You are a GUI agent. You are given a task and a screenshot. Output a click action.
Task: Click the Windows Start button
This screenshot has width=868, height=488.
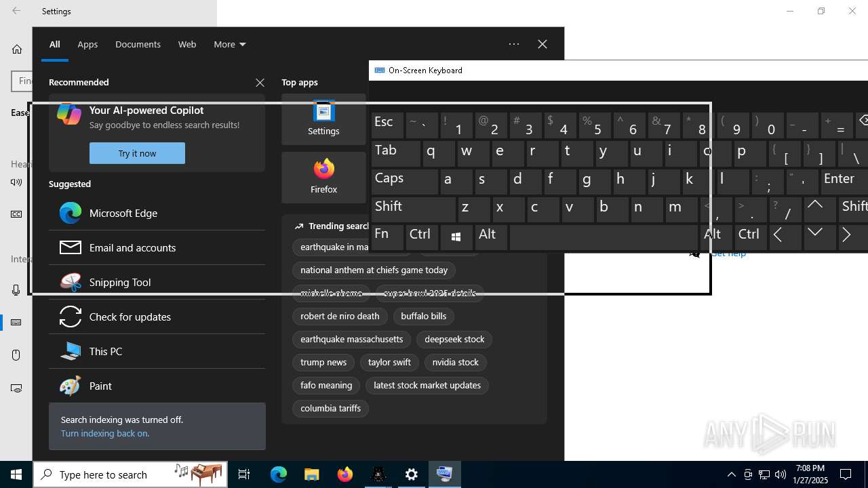click(16, 474)
